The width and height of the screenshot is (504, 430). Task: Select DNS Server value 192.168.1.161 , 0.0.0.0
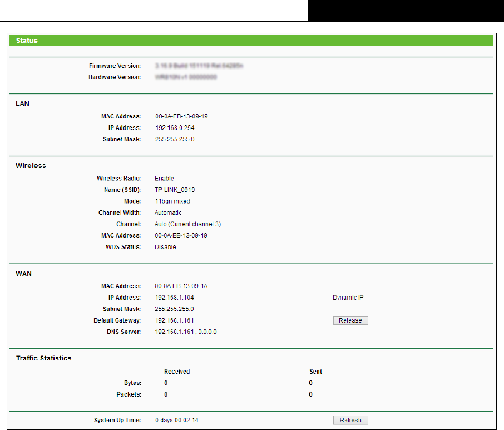coord(186,332)
